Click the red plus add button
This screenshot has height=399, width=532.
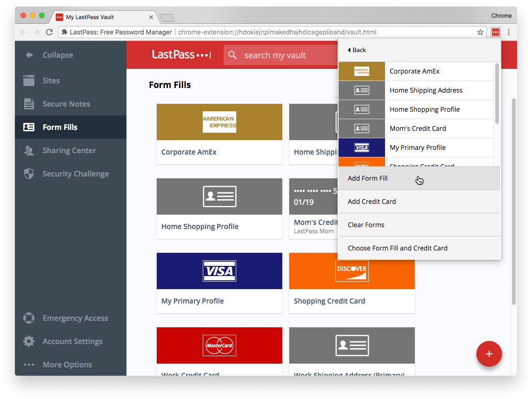(x=489, y=354)
